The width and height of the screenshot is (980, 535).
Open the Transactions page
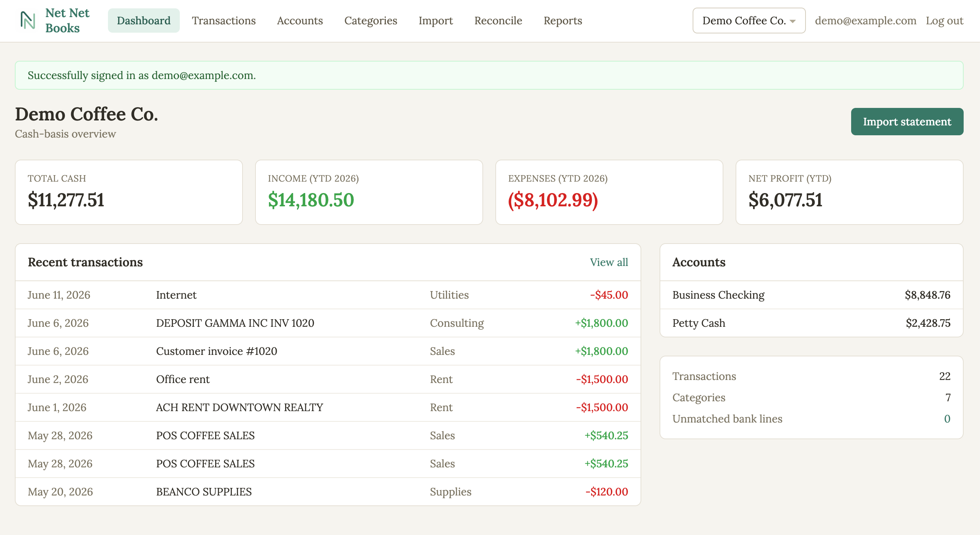coord(224,21)
